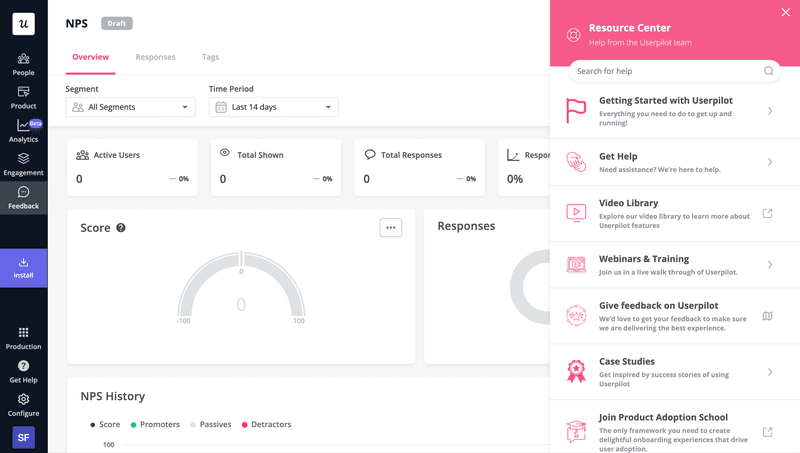
Task: Open the Product icon in sidebar
Action: click(23, 97)
